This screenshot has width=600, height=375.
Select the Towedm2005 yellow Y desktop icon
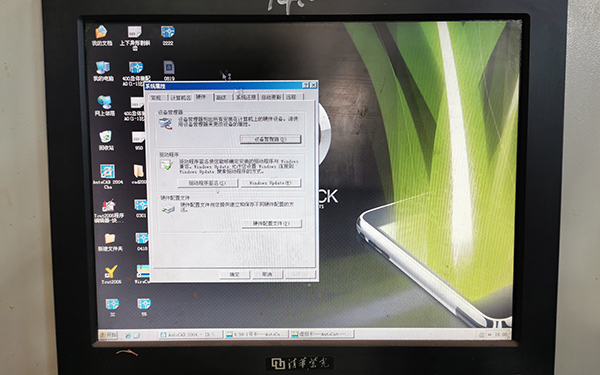coord(111,274)
